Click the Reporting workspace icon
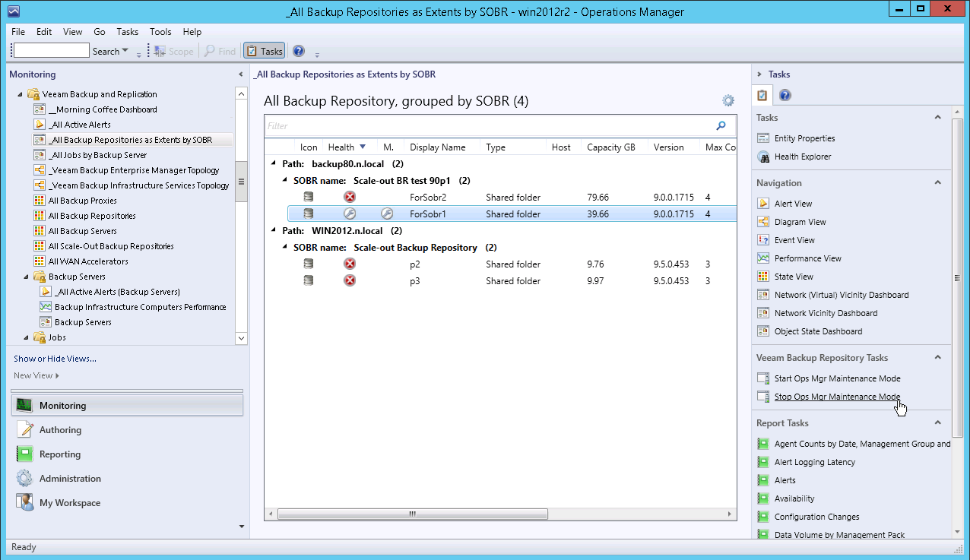970x560 pixels. click(x=25, y=454)
